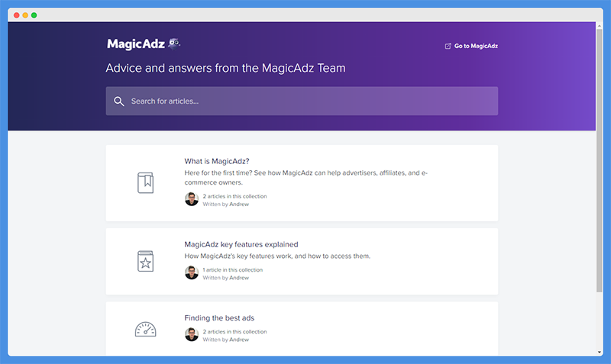Screen dimensions: 611x364
Task: Click Written by Andrew in Finding the best ads card
Action: pyautogui.click(x=225, y=340)
